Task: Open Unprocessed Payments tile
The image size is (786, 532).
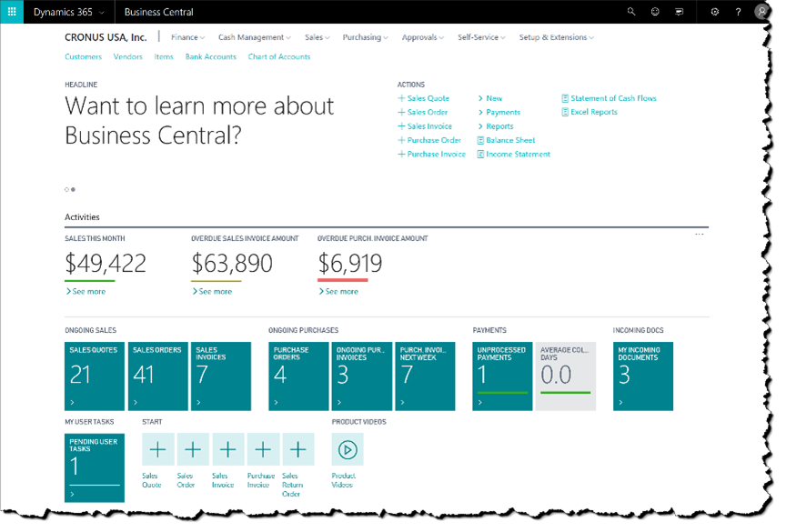Action: (x=502, y=376)
